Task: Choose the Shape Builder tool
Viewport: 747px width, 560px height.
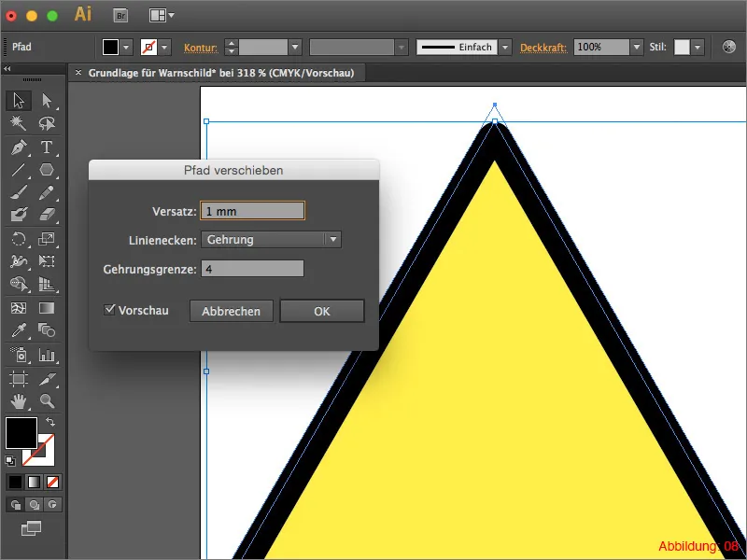Action: pyautogui.click(x=19, y=284)
